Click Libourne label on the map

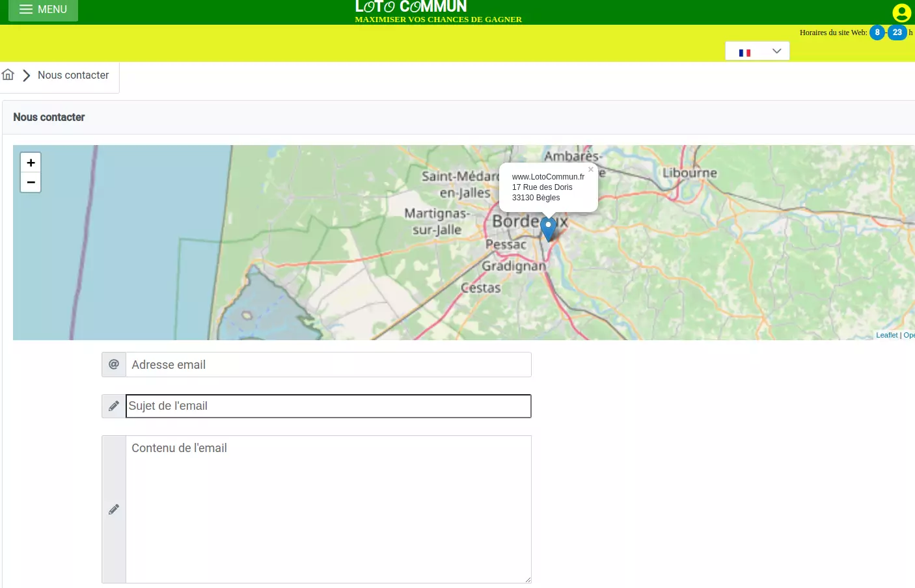tap(690, 173)
